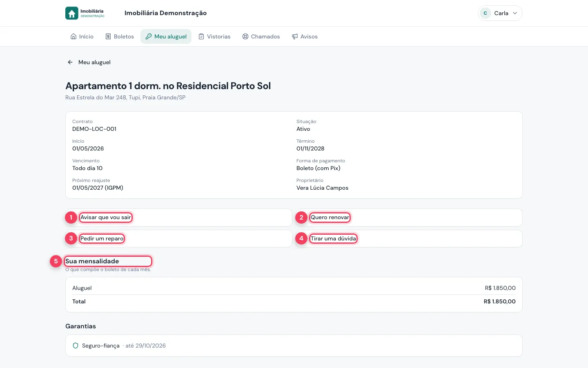588x368 pixels.
Task: Click start date 01/05/2026
Action: click(x=88, y=148)
